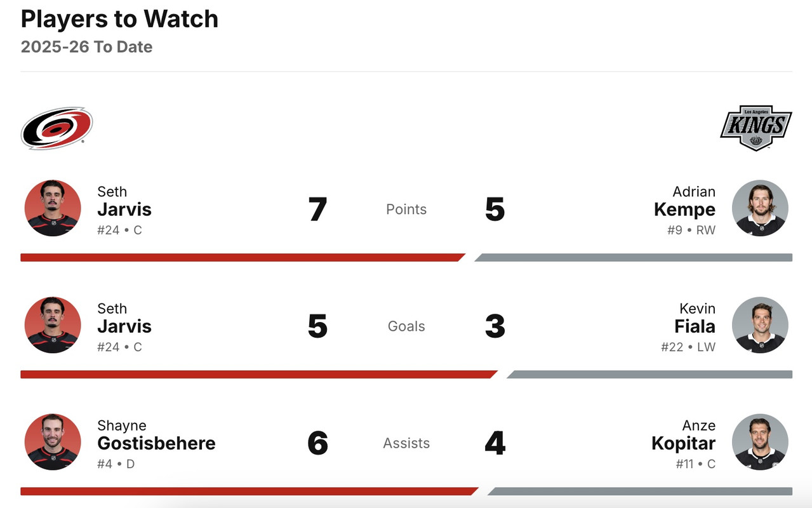Click the red Hurricanes Points comparison bar
Image resolution: width=812 pixels, height=508 pixels.
click(x=241, y=258)
